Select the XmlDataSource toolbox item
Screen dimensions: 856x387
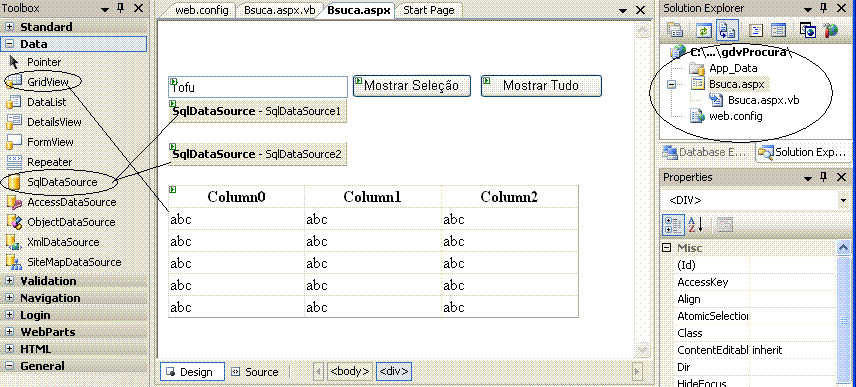(x=63, y=242)
